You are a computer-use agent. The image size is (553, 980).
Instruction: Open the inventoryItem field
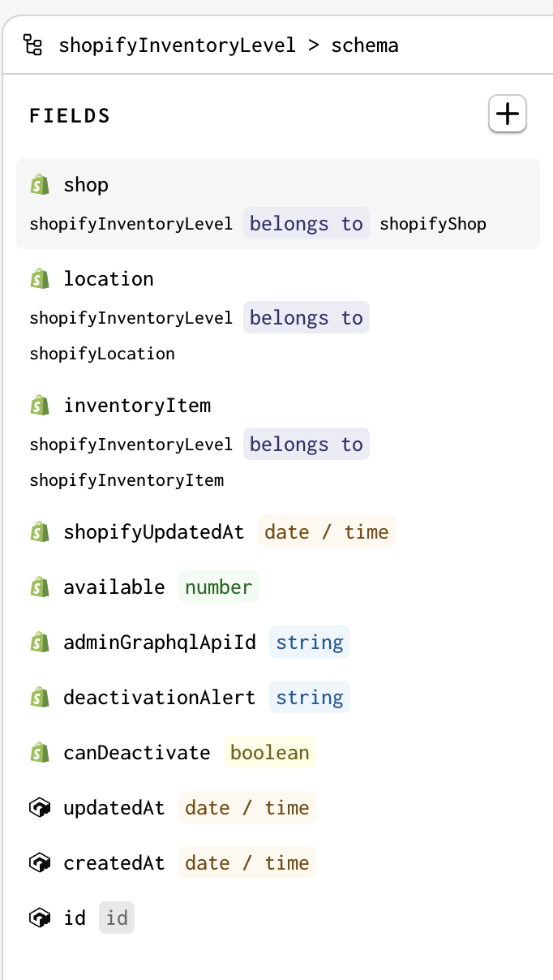point(137,406)
